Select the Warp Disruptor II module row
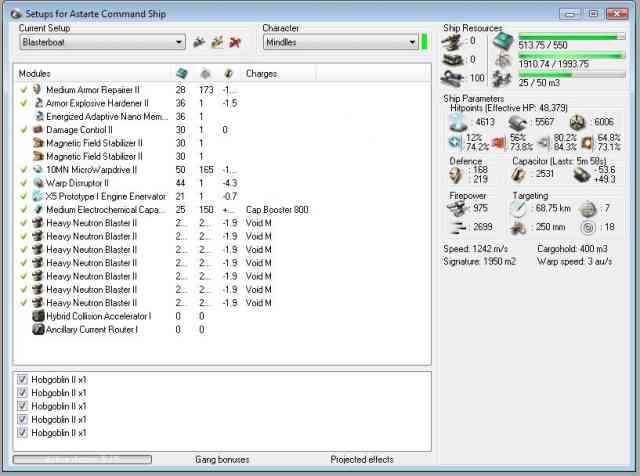640x476 pixels. point(222,183)
